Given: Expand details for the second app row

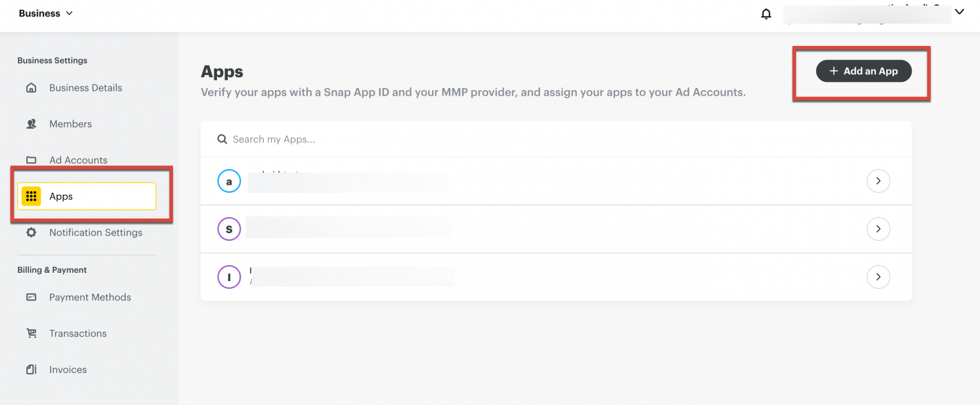Looking at the screenshot, I should point(879,229).
